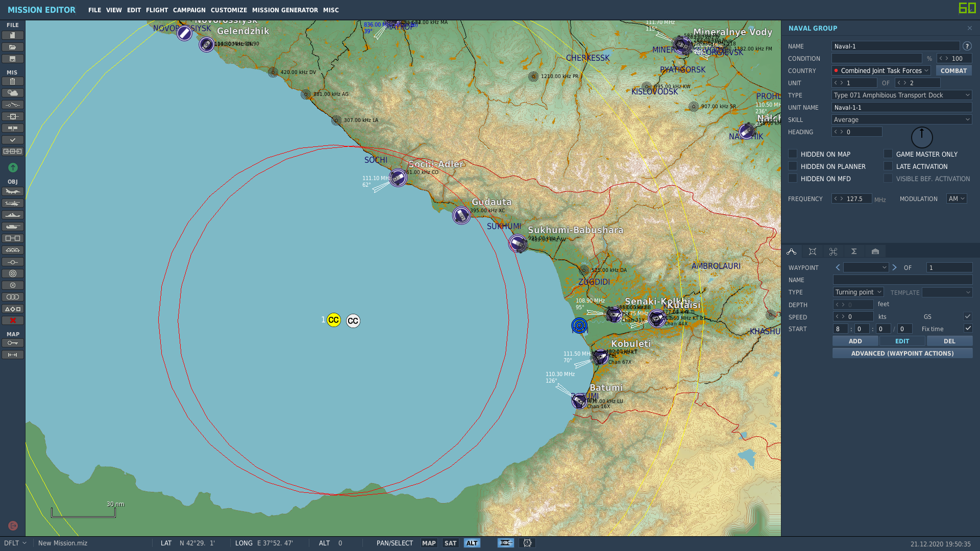This screenshot has height=551, width=980.
Task: Click the red X delete object icon
Action: pos(13,320)
